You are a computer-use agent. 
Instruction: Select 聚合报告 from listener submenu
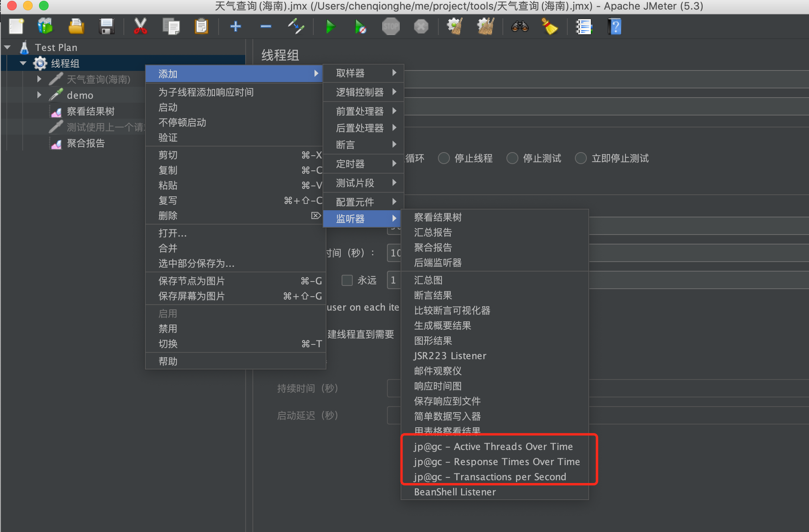[x=433, y=247]
